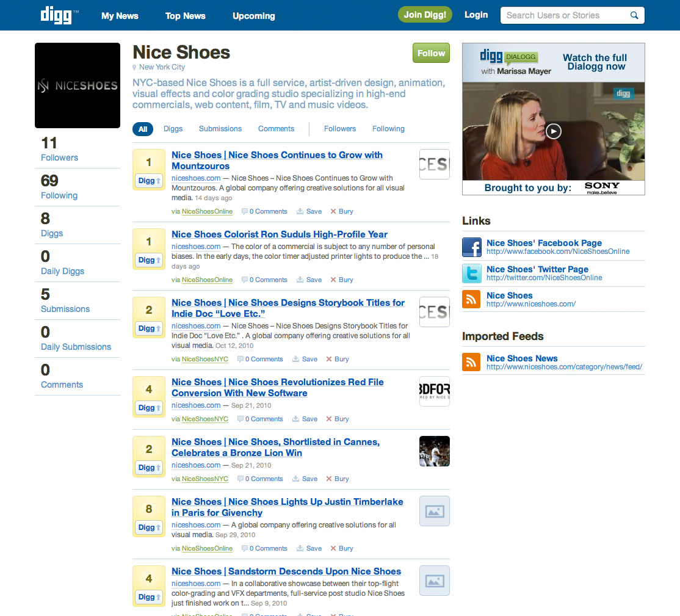Viewport: 680px width, 616px height.
Task: Switch to the Submissions tab
Action: [x=220, y=129]
